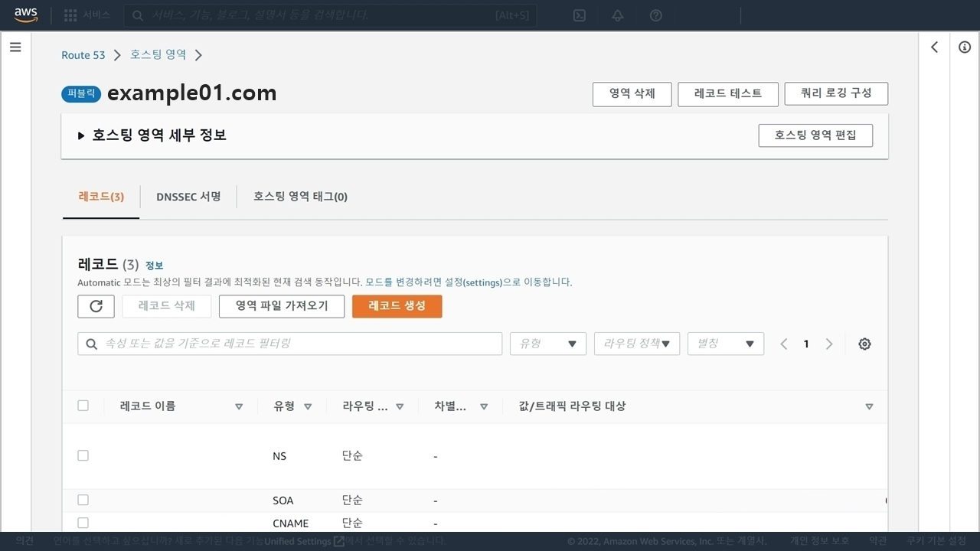Screen dimensions: 980x551
Task: Open the help question mark icon
Action: [x=655, y=15]
